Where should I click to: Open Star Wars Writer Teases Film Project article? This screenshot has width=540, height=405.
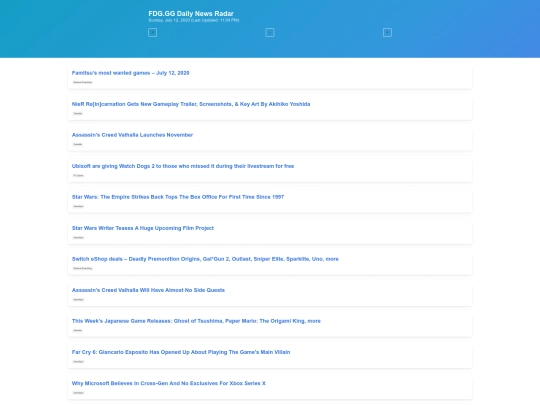143,228
